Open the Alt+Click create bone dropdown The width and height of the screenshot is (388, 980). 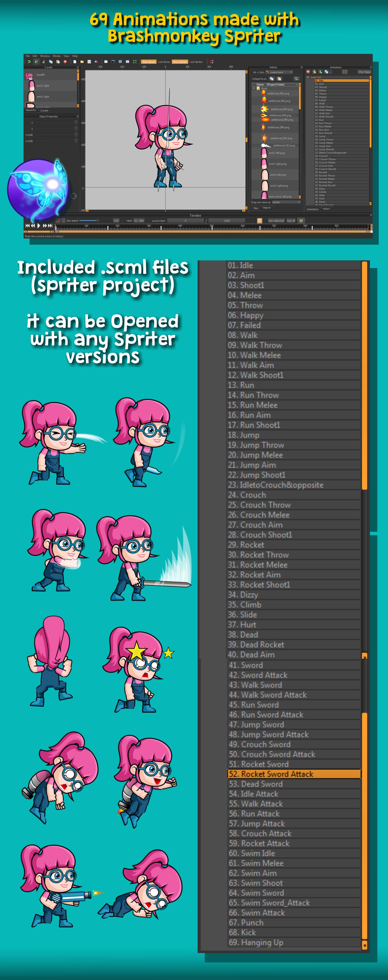[x=279, y=72]
